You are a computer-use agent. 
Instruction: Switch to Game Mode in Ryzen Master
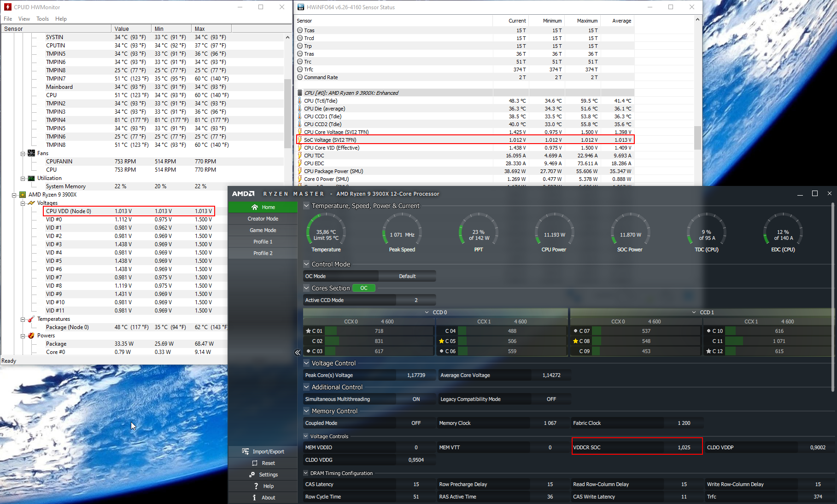[263, 230]
